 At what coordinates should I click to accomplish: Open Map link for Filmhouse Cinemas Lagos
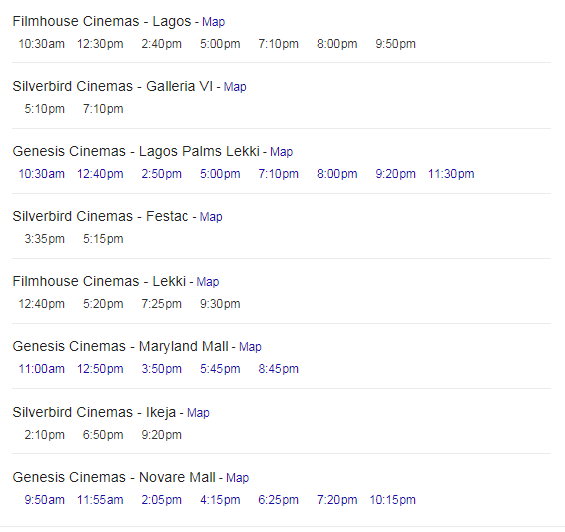[x=213, y=22]
